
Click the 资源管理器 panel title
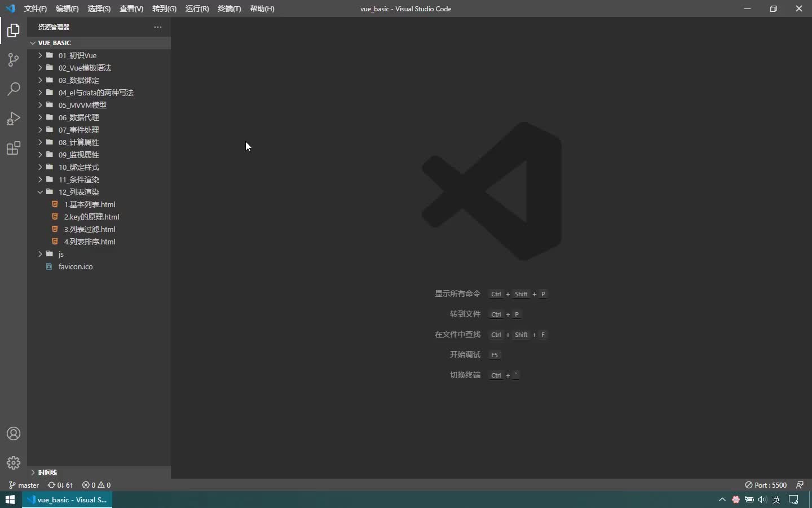click(54, 27)
